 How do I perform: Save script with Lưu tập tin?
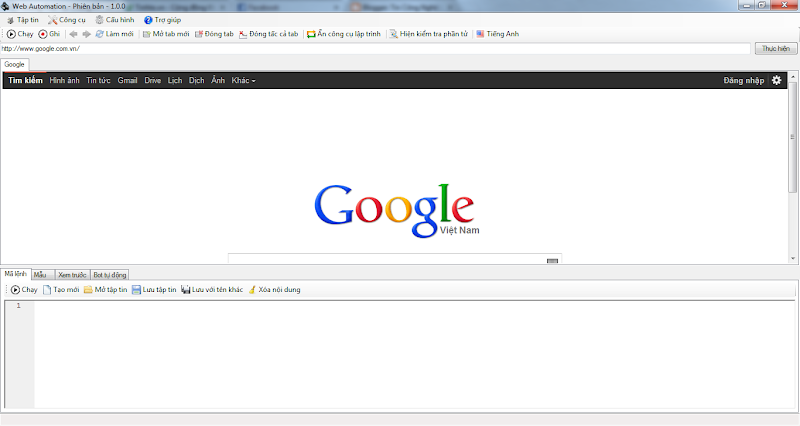click(154, 290)
